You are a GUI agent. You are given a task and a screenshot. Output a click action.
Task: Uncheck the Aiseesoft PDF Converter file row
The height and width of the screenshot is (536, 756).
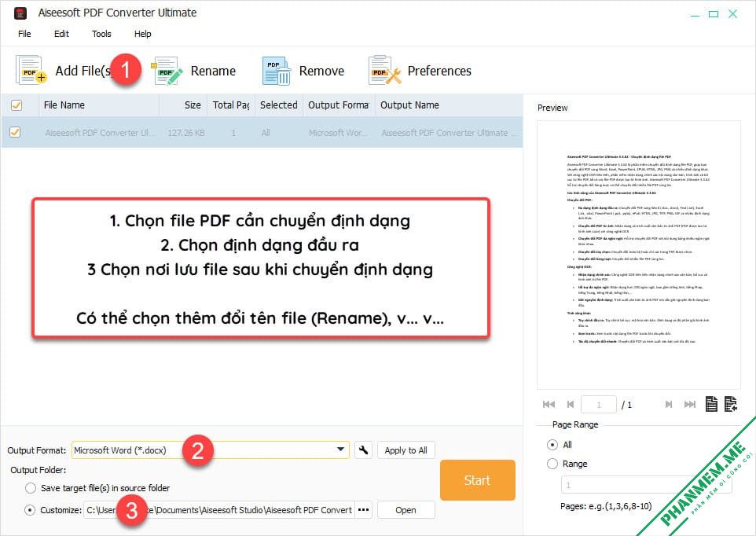(x=15, y=132)
